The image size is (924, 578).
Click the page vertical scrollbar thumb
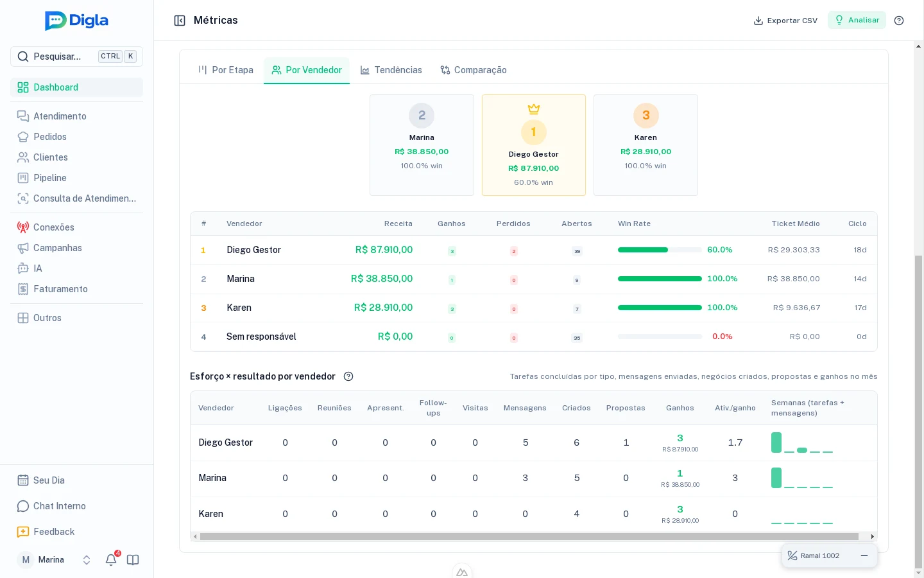coord(919,411)
